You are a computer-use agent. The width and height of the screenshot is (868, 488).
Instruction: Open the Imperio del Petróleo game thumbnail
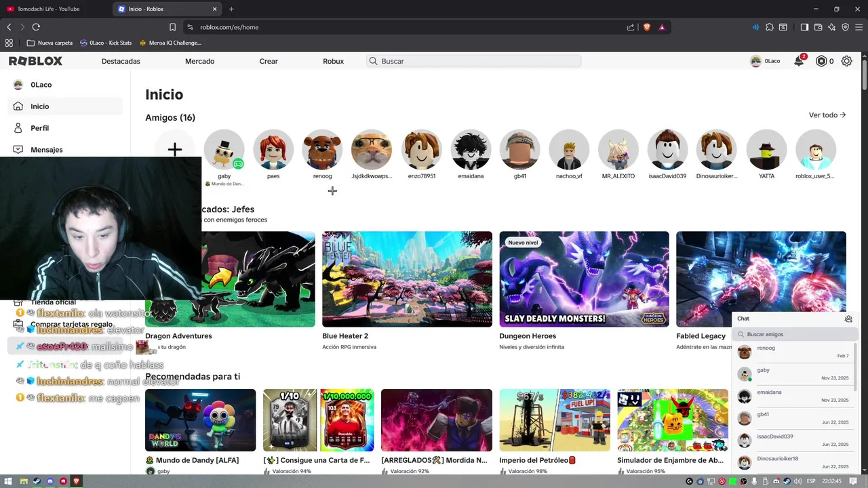(555, 420)
